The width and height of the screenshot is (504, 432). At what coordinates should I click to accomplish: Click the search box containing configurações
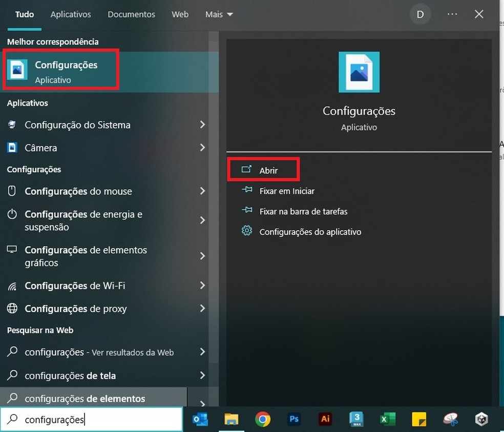(x=92, y=420)
